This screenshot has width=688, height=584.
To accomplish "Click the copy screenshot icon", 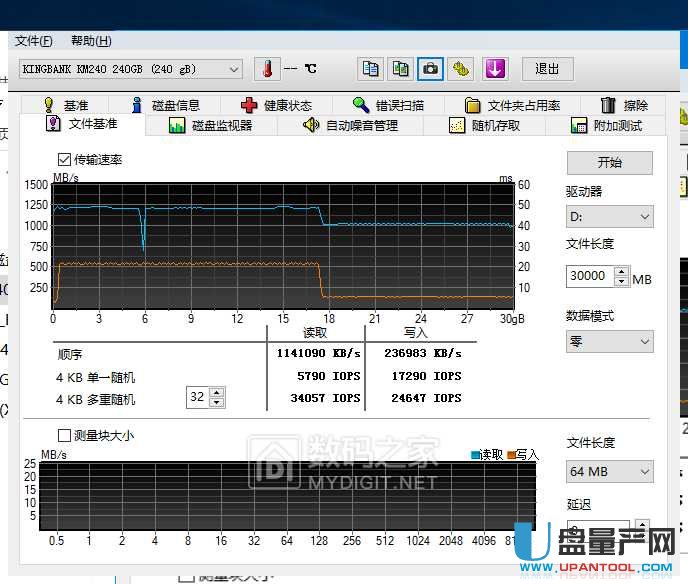I will tap(400, 69).
